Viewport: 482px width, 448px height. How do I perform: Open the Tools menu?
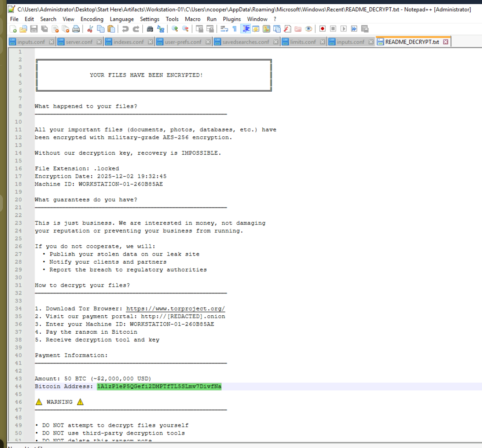pyautogui.click(x=172, y=19)
